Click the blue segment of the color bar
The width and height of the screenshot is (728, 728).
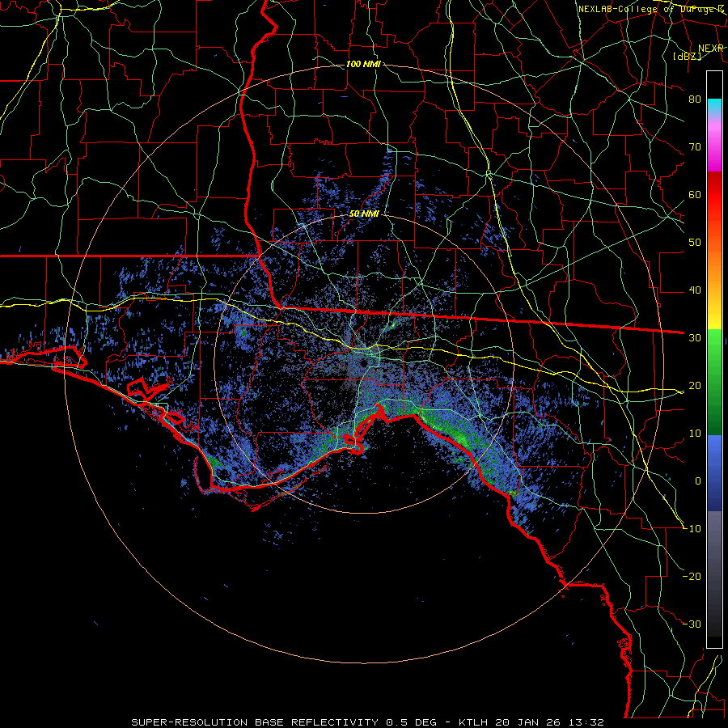[714, 473]
